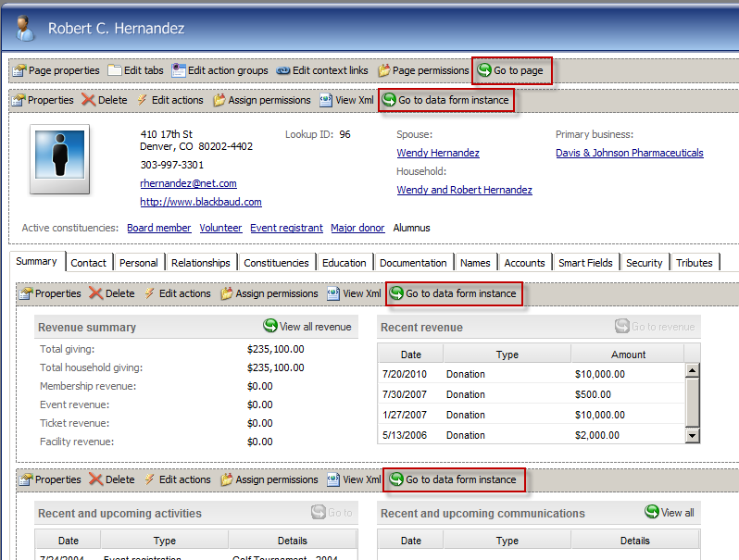
Task: Open the Major donor constituency link
Action: click(x=357, y=228)
